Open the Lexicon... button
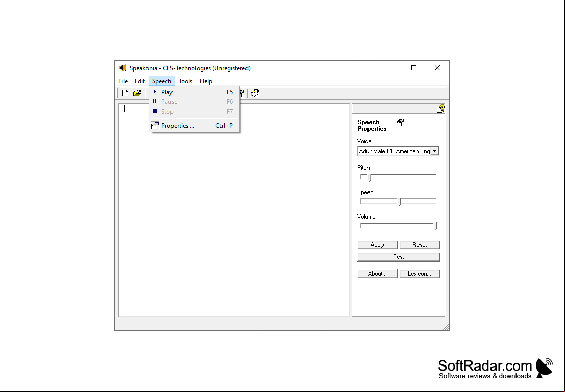This screenshot has width=565, height=392. 420,274
